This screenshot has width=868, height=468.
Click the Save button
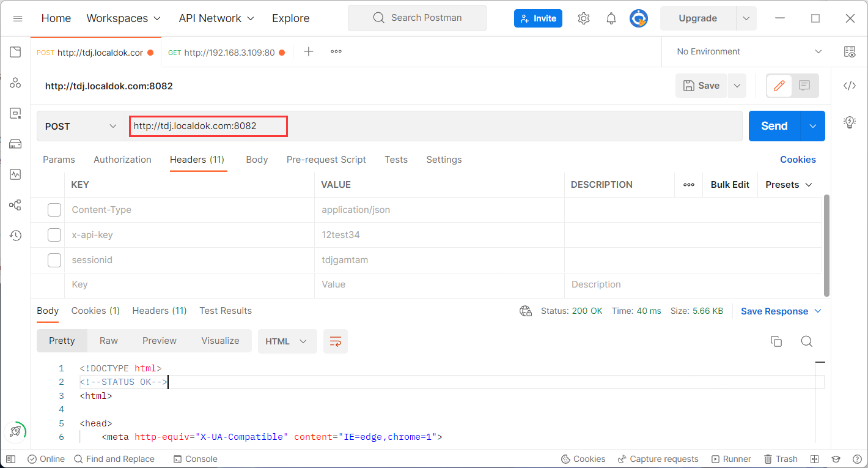pos(701,86)
